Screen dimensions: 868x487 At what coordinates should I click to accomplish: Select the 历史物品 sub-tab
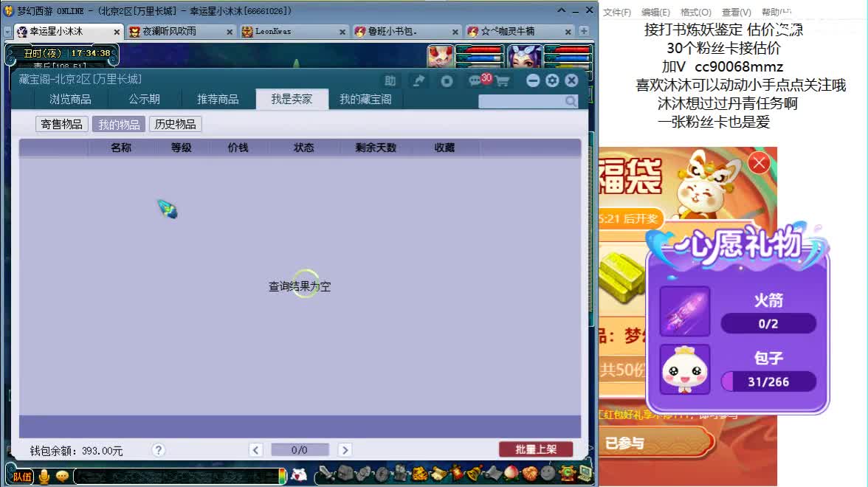point(175,123)
